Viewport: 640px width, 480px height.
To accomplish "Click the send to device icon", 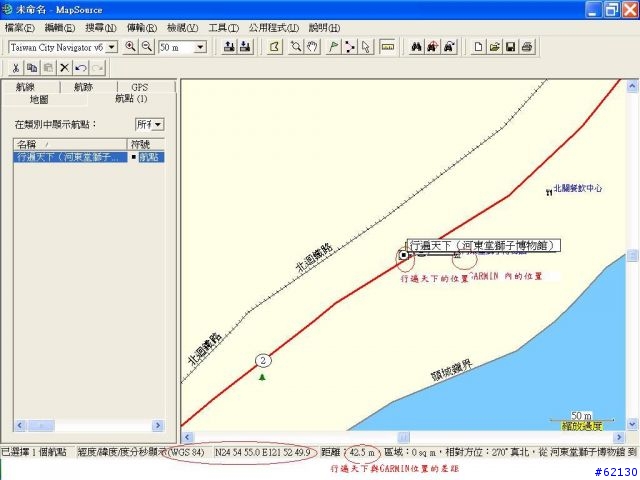I will coord(229,47).
